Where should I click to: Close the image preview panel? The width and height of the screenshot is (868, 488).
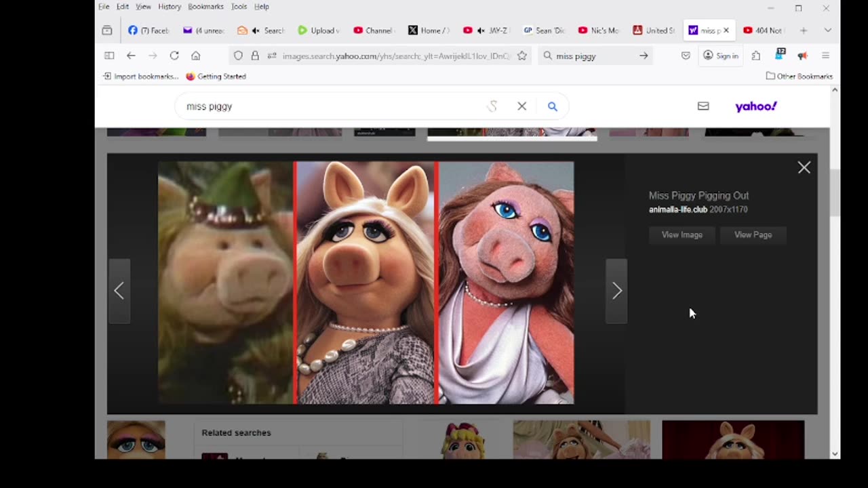(804, 167)
